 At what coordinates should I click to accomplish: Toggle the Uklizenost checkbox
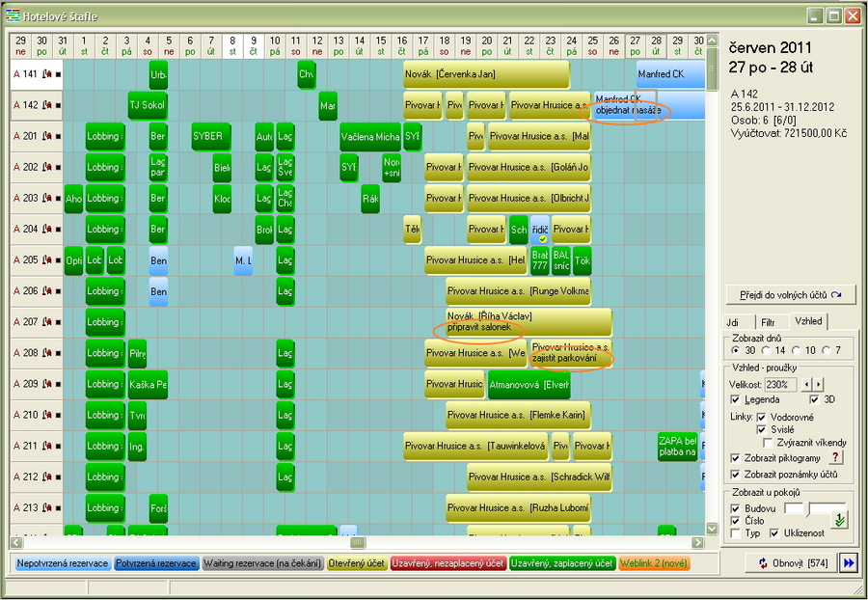[x=773, y=533]
